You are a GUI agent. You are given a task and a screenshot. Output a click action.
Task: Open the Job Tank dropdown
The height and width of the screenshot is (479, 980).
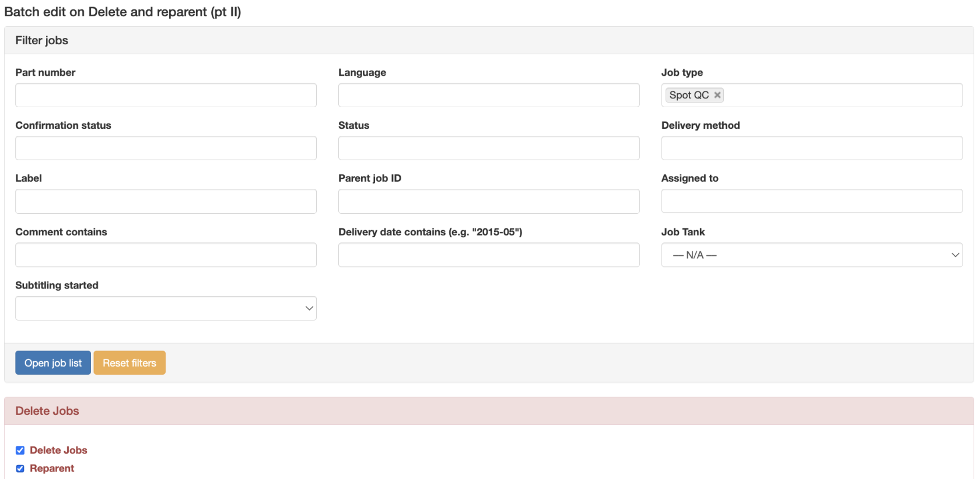click(811, 255)
